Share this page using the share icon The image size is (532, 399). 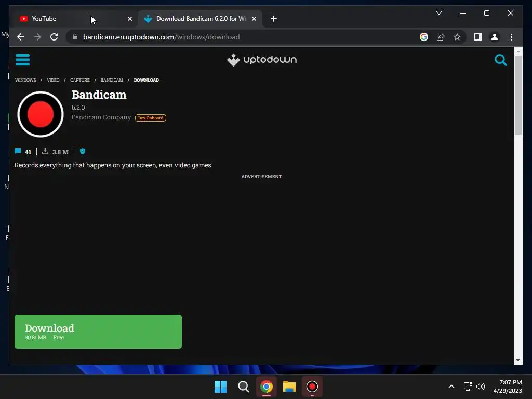441,37
